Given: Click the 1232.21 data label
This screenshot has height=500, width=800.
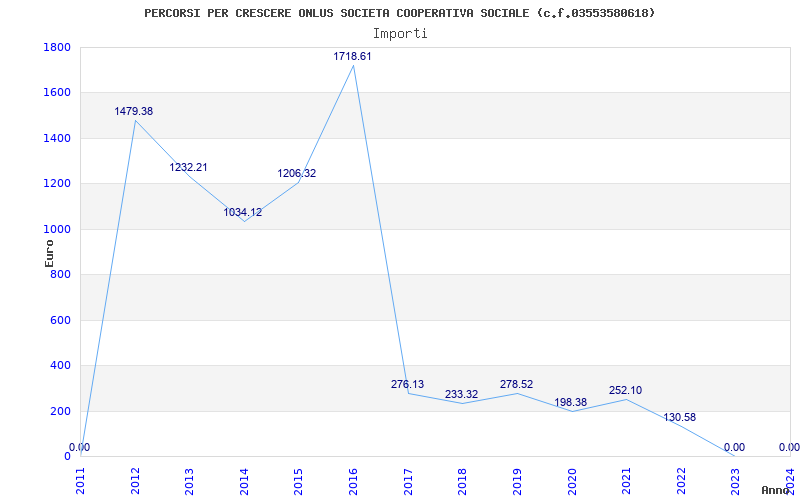Looking at the screenshot, I should click(x=188, y=167).
